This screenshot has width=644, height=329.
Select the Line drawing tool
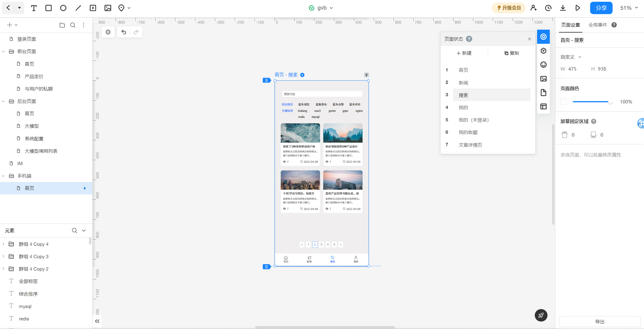(x=78, y=8)
